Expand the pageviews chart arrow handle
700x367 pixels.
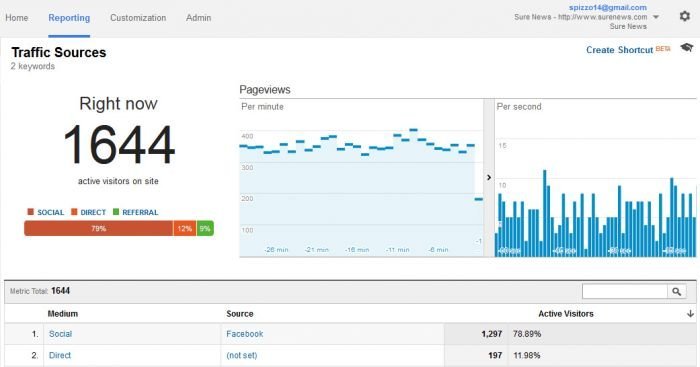(x=489, y=178)
